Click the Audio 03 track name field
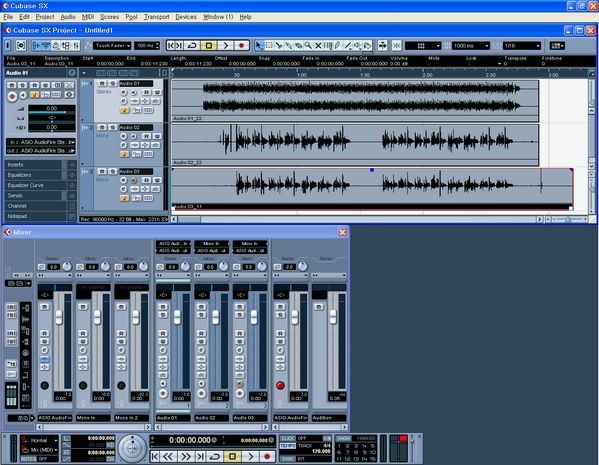This screenshot has width=599, height=465. tap(136, 172)
